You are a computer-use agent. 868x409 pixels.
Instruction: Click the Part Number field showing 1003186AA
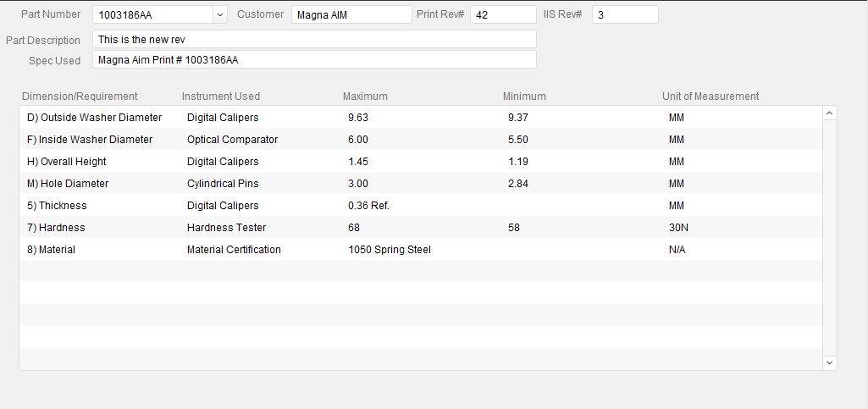tap(152, 14)
